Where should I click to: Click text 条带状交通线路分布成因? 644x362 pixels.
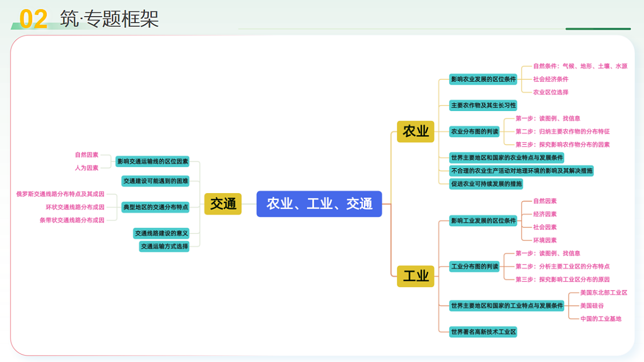click(x=72, y=220)
